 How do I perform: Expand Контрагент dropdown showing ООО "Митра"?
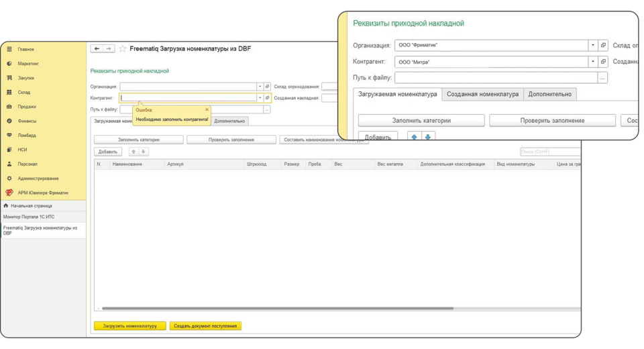click(593, 62)
